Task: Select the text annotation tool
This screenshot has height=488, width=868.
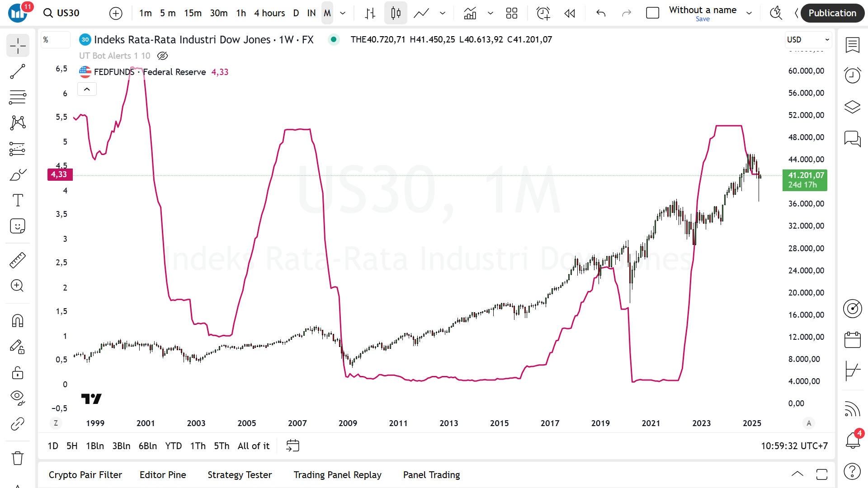Action: click(18, 200)
